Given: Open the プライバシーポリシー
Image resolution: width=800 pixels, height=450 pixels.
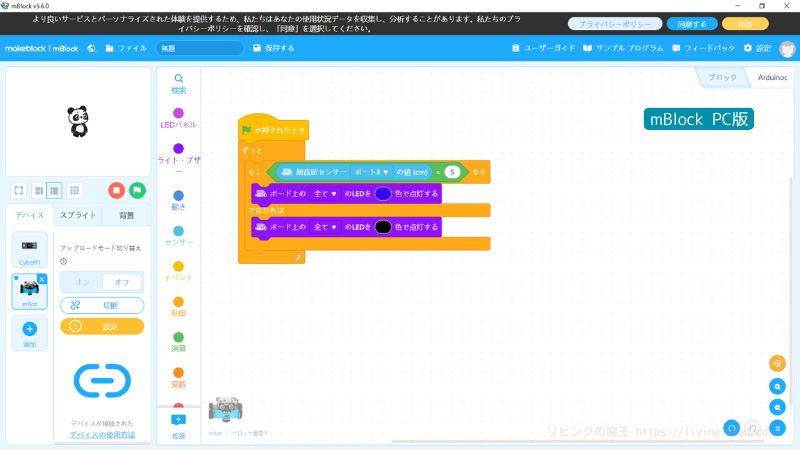Looking at the screenshot, I should tap(615, 24).
